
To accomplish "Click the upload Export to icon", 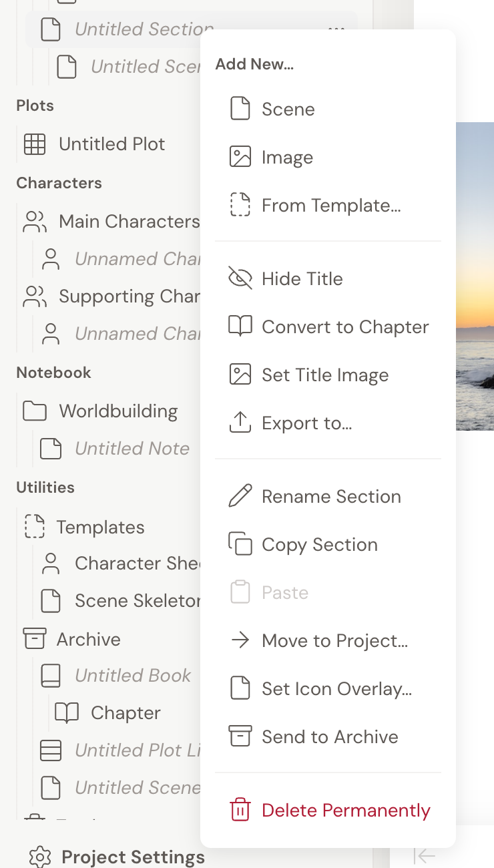I will click(x=240, y=423).
